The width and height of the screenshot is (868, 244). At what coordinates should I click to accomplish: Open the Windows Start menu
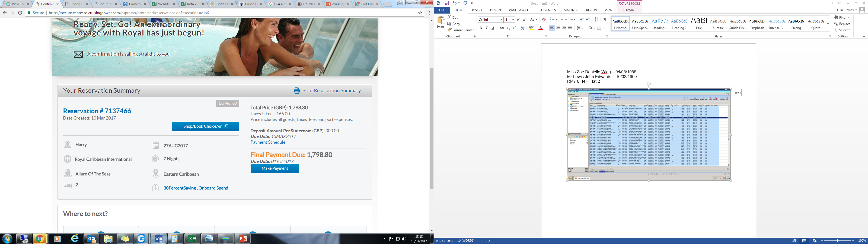pyautogui.click(x=7, y=239)
